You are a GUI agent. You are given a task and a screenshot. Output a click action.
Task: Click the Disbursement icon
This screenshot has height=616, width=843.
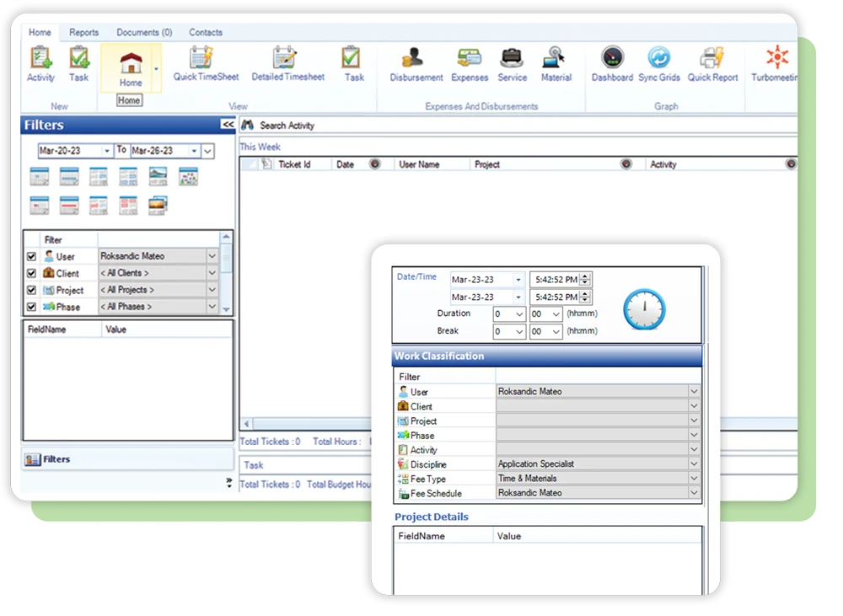coord(412,57)
